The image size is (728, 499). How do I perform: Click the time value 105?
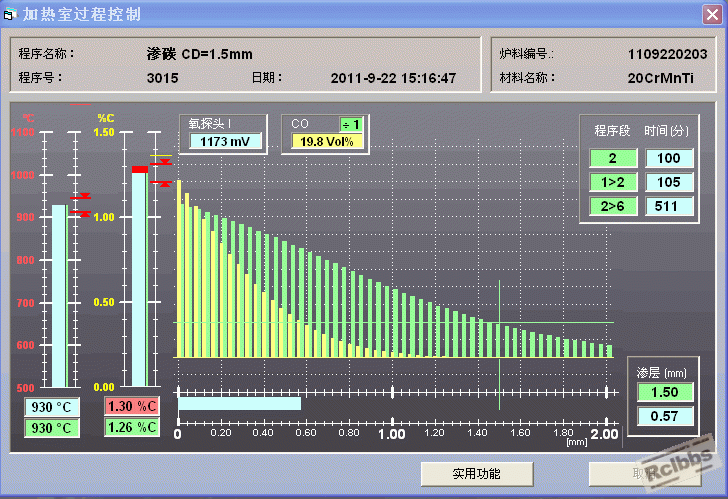pyautogui.click(x=669, y=182)
